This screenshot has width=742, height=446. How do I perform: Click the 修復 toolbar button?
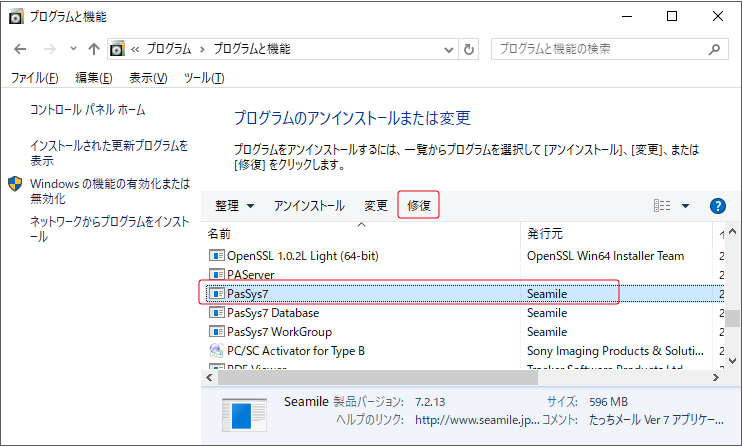[419, 205]
